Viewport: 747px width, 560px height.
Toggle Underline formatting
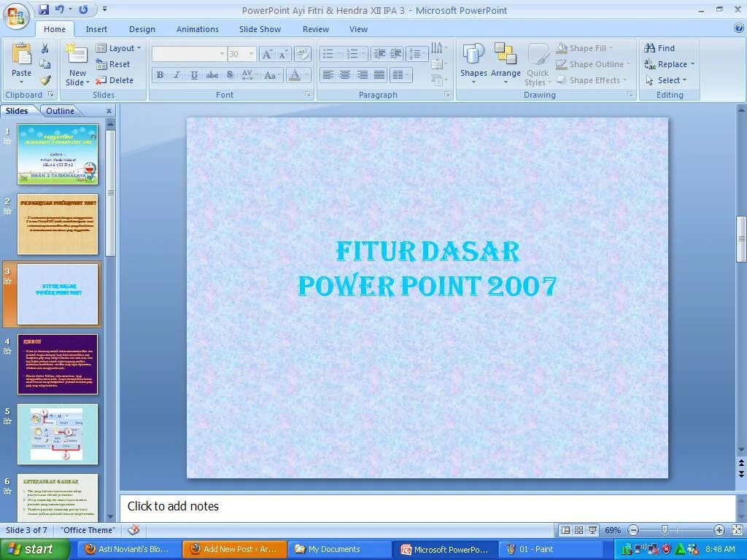point(194,75)
